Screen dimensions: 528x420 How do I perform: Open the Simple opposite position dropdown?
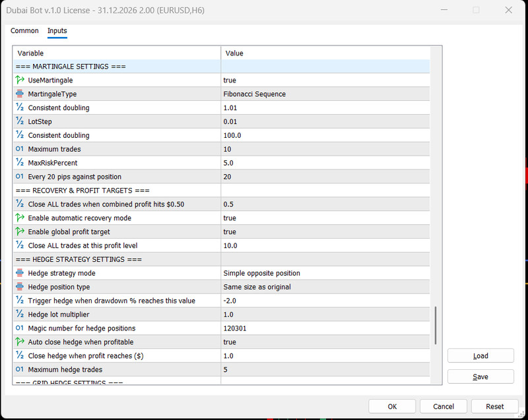[325, 273]
